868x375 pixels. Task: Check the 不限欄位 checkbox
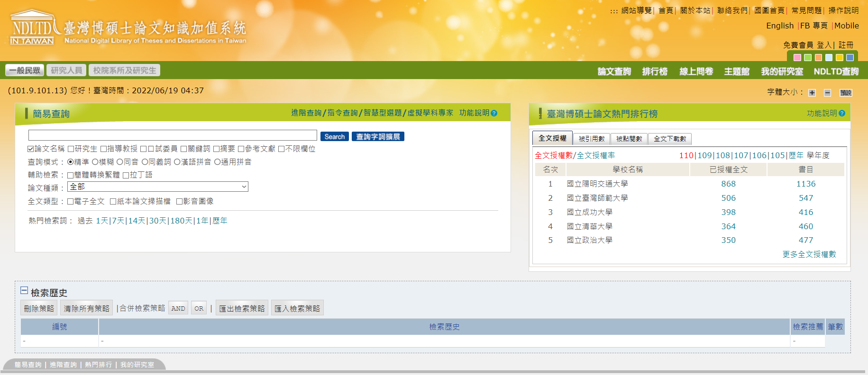point(281,149)
